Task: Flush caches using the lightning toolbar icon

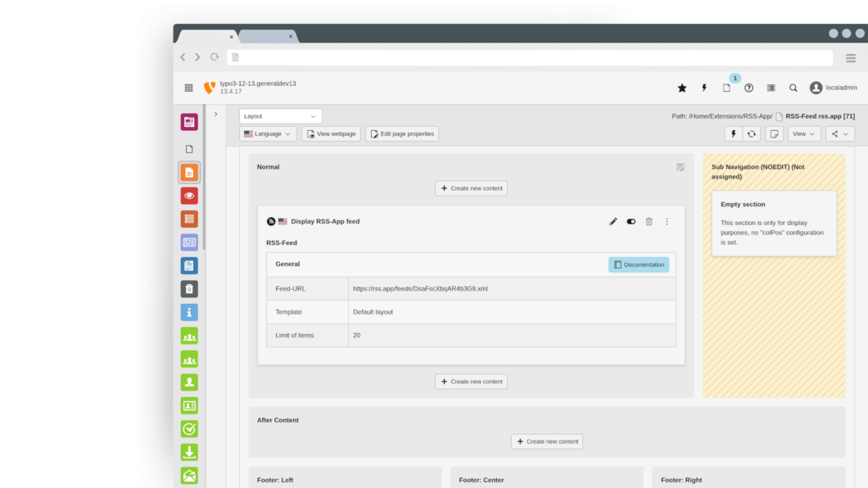Action: click(703, 88)
